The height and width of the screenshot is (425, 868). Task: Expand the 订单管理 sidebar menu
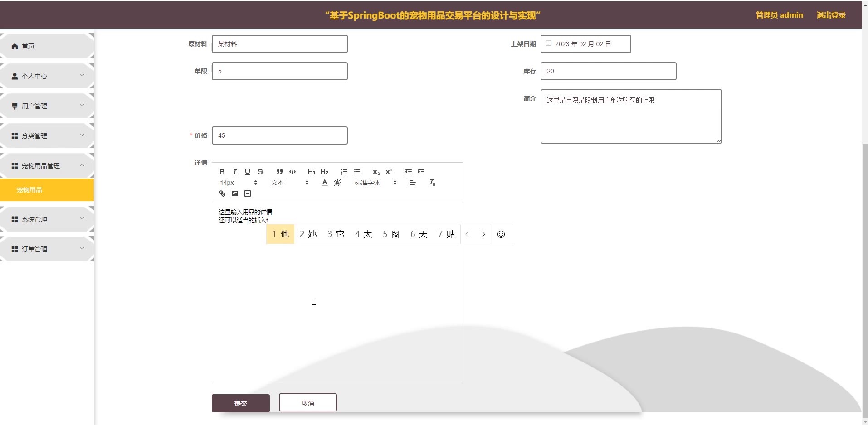[47, 249]
